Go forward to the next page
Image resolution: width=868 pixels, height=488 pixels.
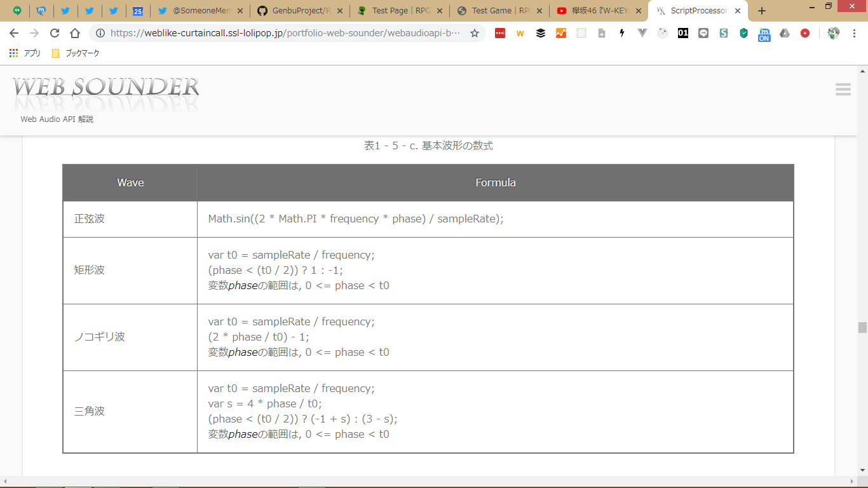pos(34,33)
